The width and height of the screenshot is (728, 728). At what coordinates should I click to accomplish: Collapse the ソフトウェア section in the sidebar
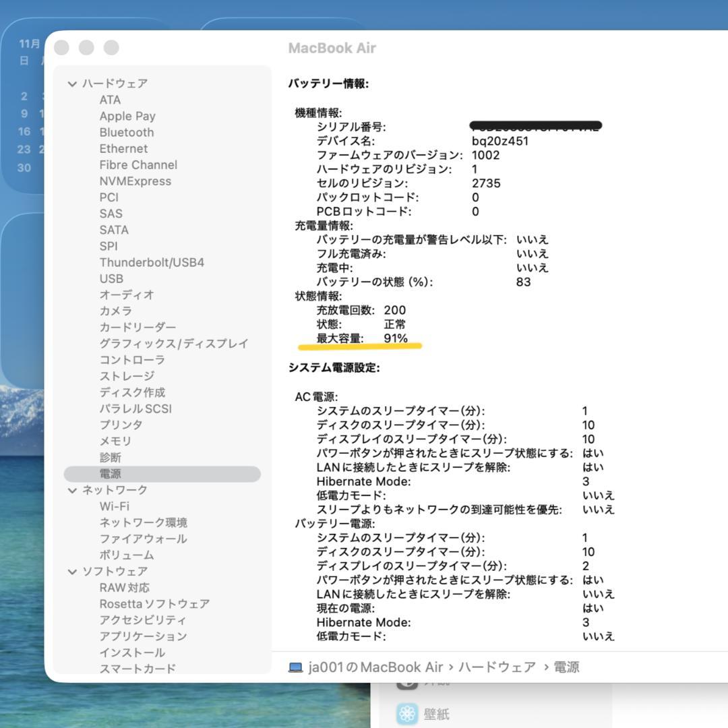pos(71,571)
